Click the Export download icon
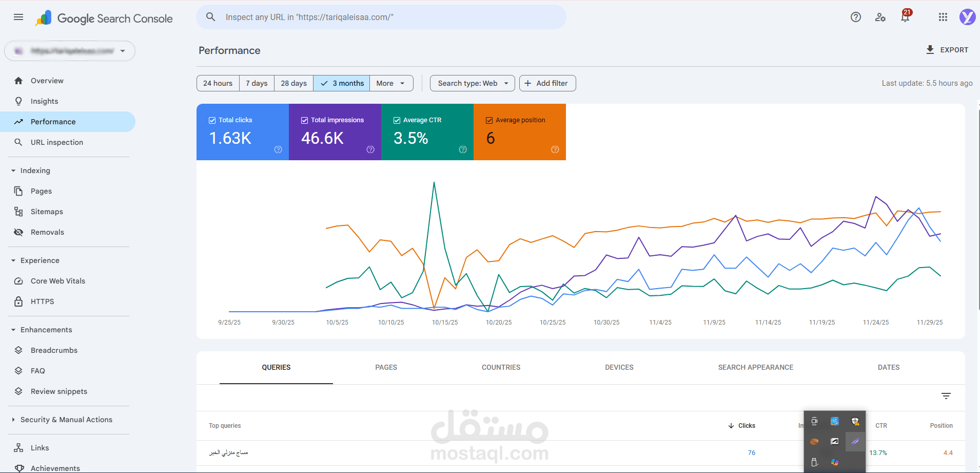Screen dimensions: 980x473 (930, 50)
